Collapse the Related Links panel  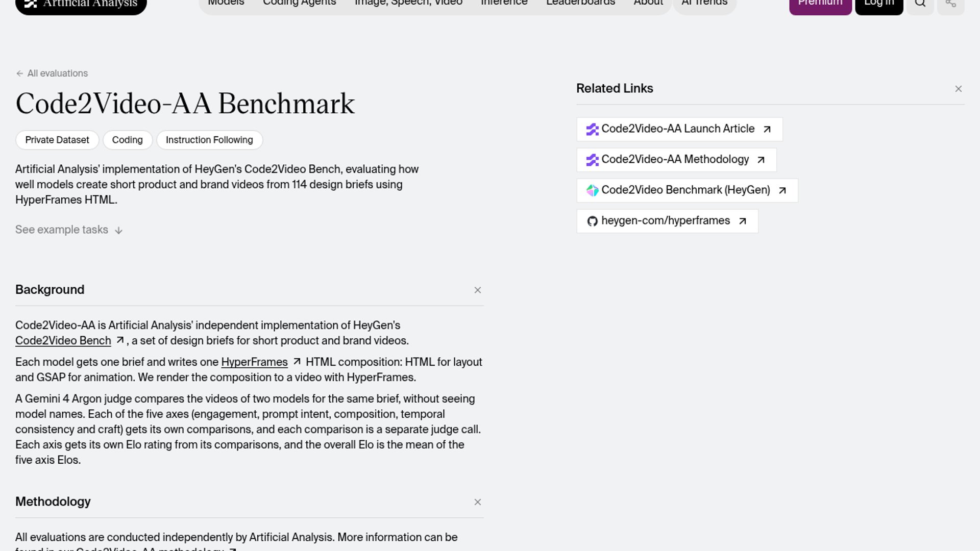point(959,89)
